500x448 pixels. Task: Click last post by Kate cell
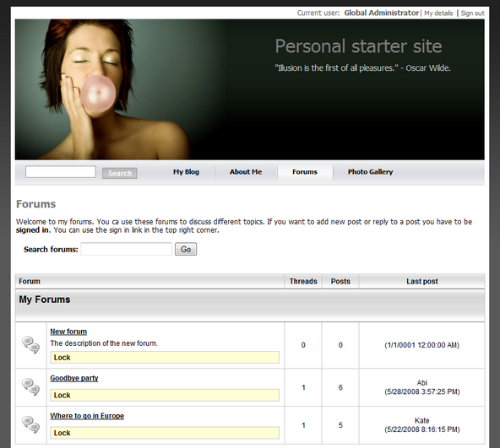[422, 424]
